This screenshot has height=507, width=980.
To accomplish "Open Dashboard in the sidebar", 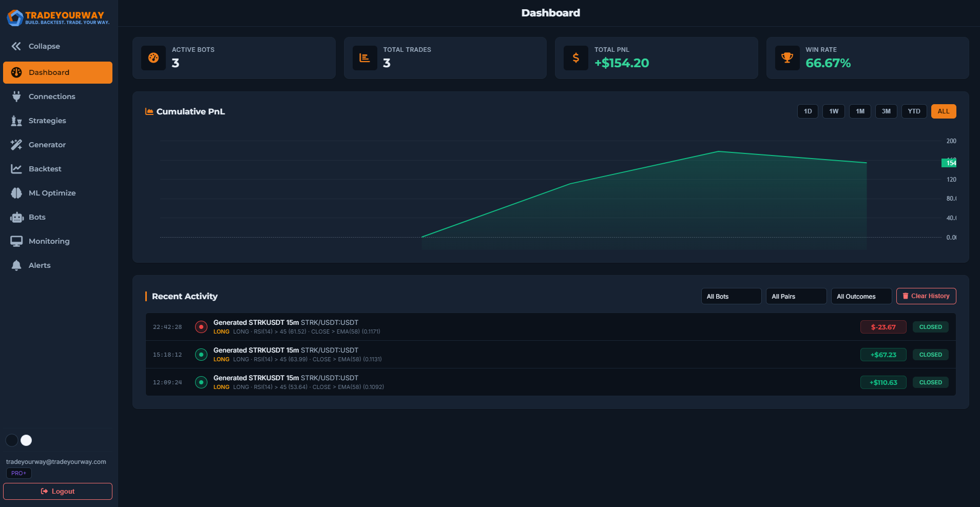I will 57,72.
